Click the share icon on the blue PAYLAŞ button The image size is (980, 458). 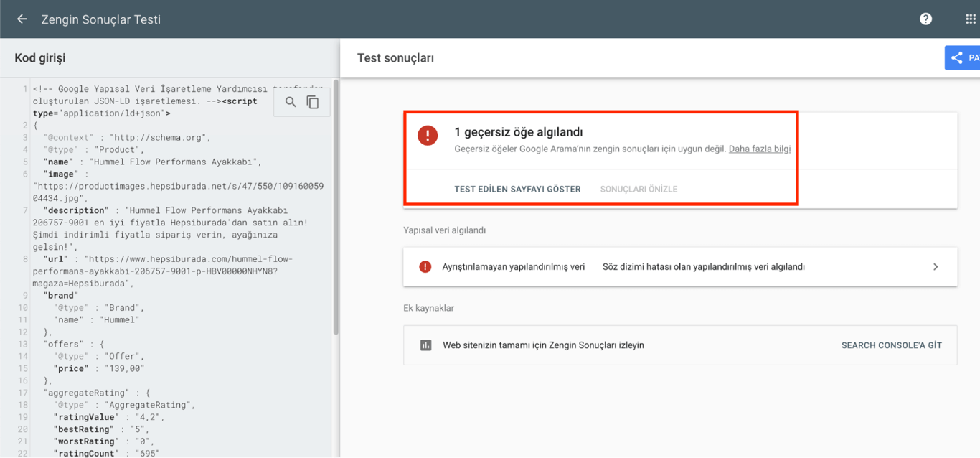coord(956,57)
